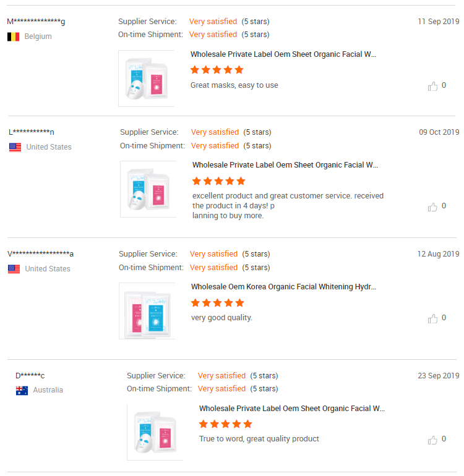Like the "True to word" review

(432, 440)
